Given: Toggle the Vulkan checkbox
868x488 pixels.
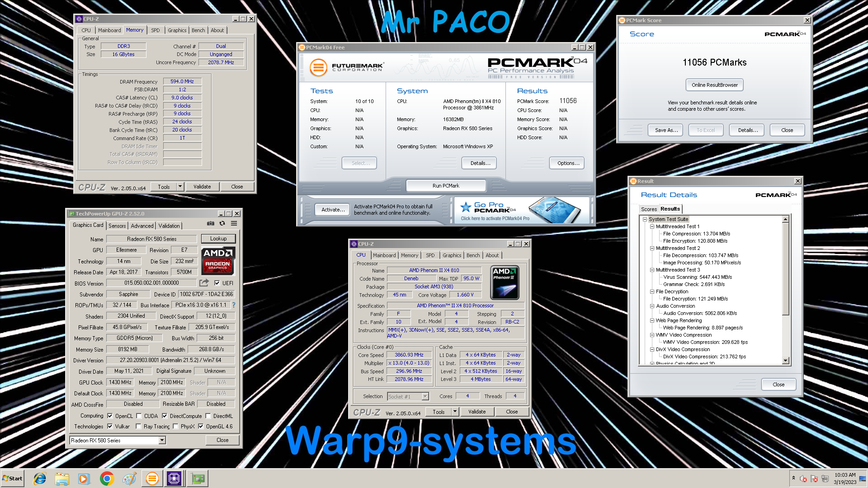Looking at the screenshot, I should coord(110,426).
